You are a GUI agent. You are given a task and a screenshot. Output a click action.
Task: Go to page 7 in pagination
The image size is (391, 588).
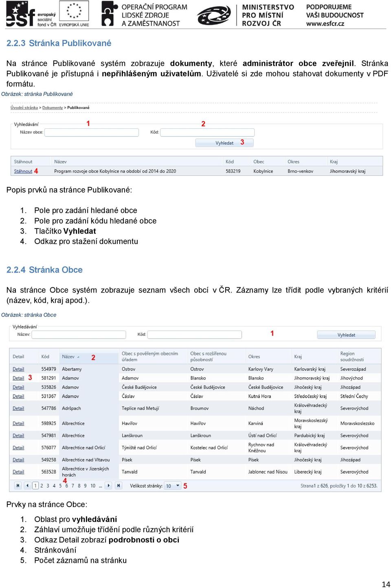(73, 486)
